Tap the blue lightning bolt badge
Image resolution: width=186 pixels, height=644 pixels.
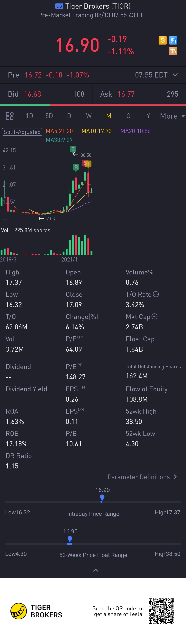(173, 40)
